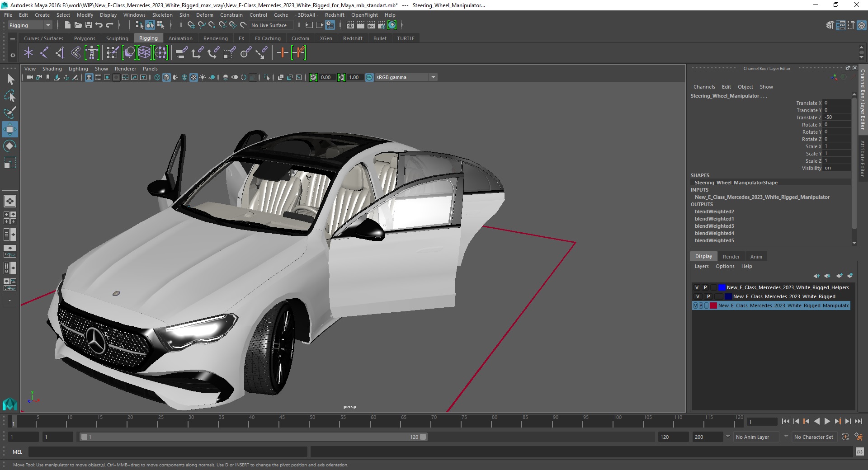The height and width of the screenshot is (470, 868).
Task: Click the Maya home logo icon
Action: 9,404
